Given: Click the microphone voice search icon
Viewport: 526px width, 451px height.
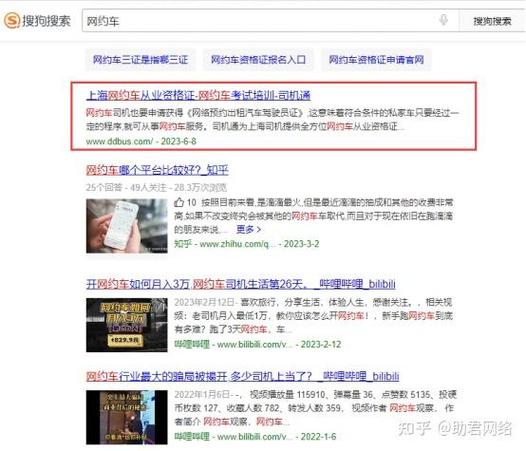Looking at the screenshot, I should pos(443,20).
